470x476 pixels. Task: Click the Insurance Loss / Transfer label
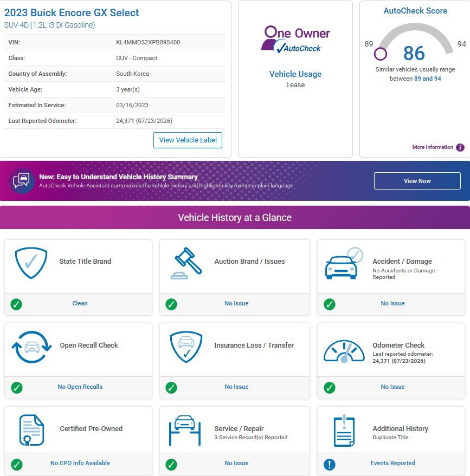[x=254, y=345]
